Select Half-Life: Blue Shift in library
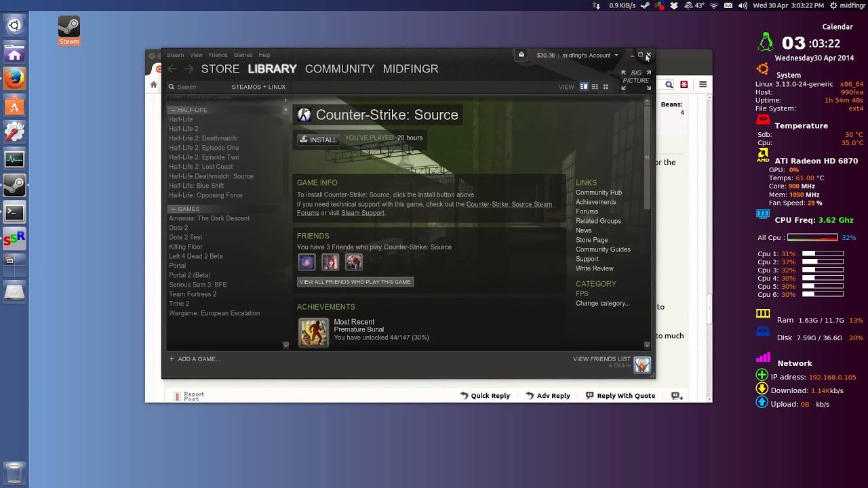Viewport: 868px width, 488px height. click(196, 186)
